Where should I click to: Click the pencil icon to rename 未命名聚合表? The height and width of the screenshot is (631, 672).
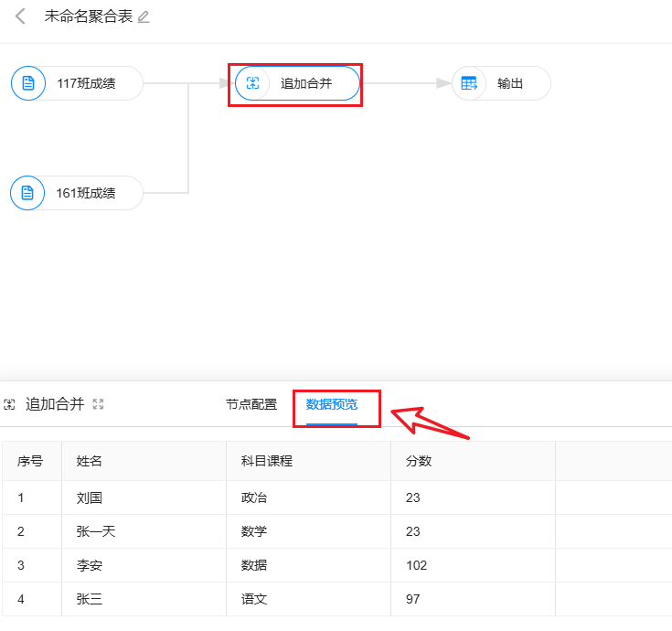pyautogui.click(x=144, y=17)
